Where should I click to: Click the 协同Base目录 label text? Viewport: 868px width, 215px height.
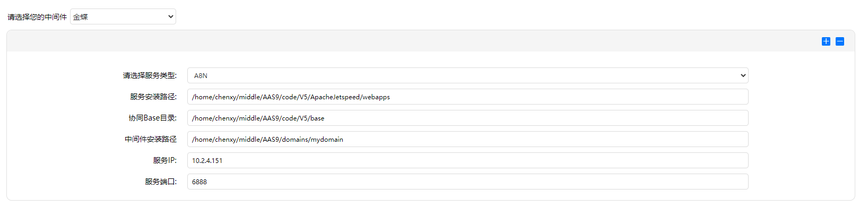pyautogui.click(x=152, y=118)
